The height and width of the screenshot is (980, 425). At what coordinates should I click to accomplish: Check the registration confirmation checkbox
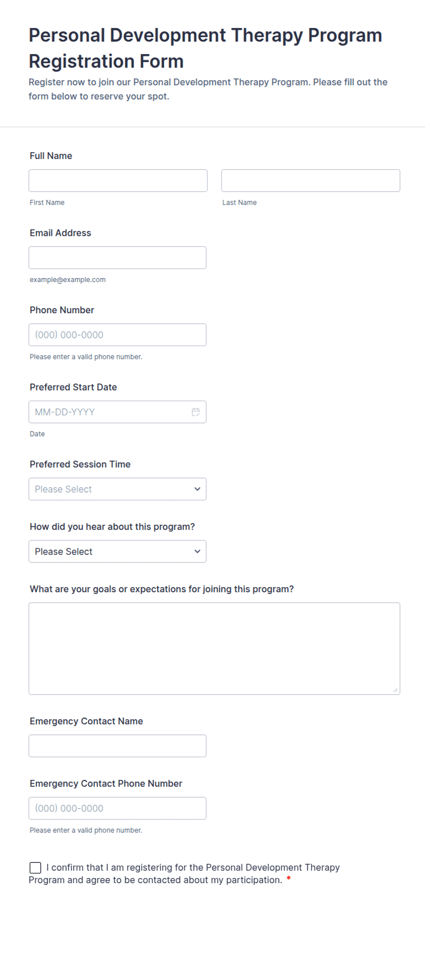pyautogui.click(x=35, y=868)
